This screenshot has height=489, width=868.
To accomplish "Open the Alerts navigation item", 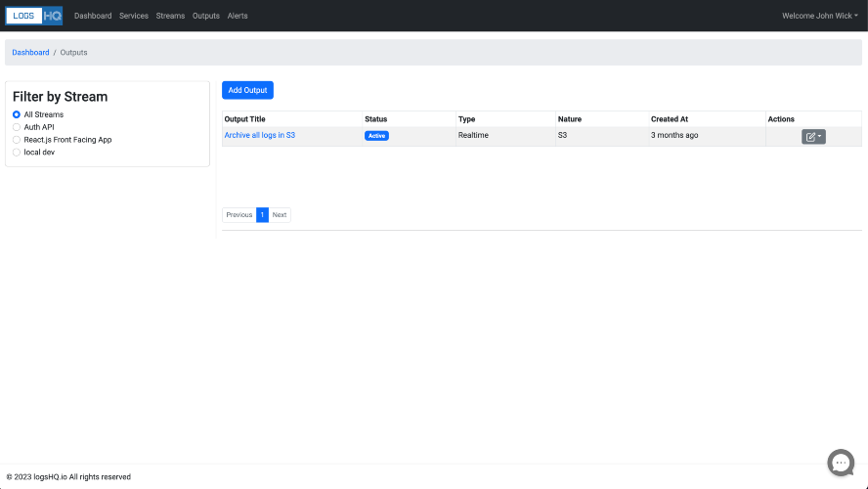I will click(x=238, y=16).
